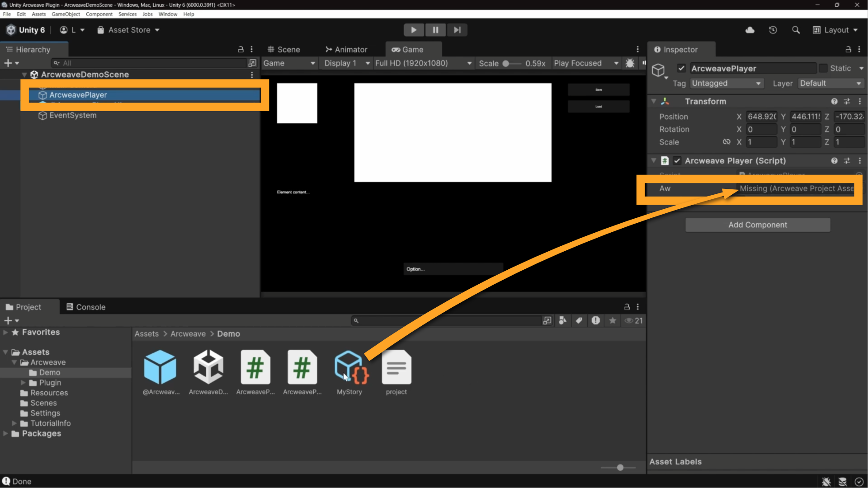This screenshot has width=868, height=488.
Task: Open the Tag Untagged dropdown
Action: click(x=726, y=83)
